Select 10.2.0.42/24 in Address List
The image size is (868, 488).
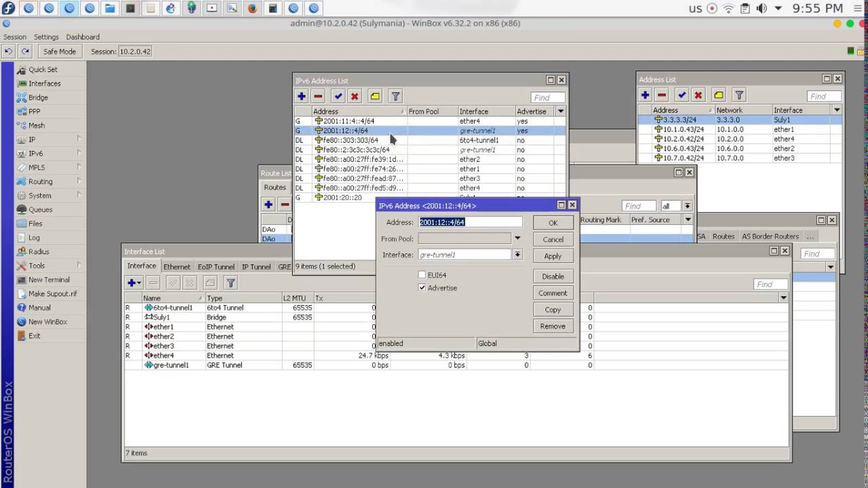click(x=740, y=139)
